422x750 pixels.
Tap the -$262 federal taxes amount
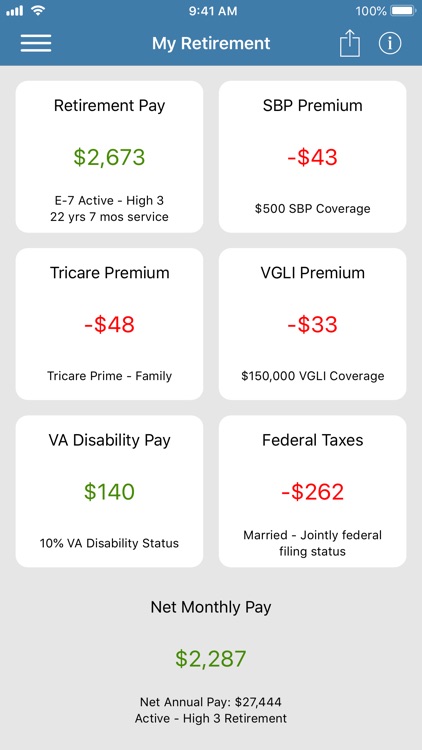(312, 492)
